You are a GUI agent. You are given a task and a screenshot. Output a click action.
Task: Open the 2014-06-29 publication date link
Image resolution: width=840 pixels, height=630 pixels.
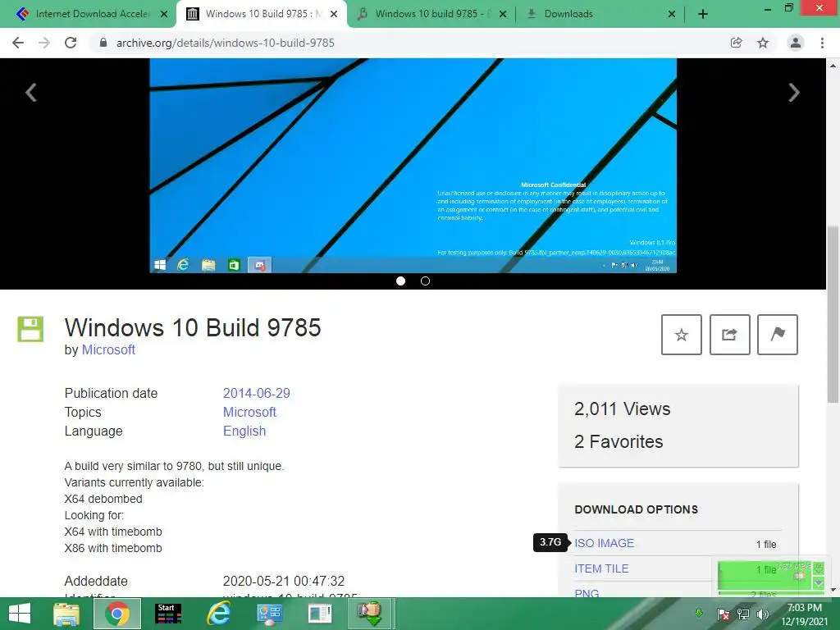click(257, 393)
